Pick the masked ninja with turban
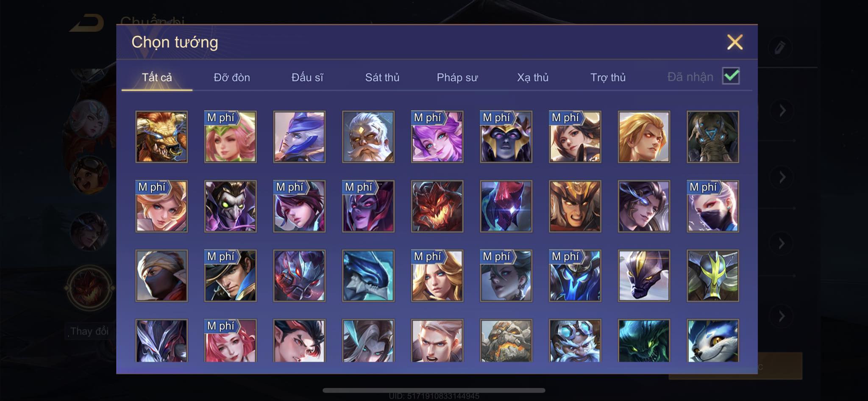 [x=161, y=276]
